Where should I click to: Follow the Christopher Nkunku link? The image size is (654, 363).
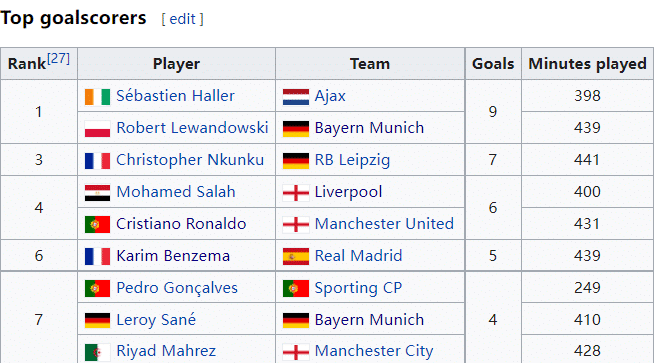click(190, 160)
